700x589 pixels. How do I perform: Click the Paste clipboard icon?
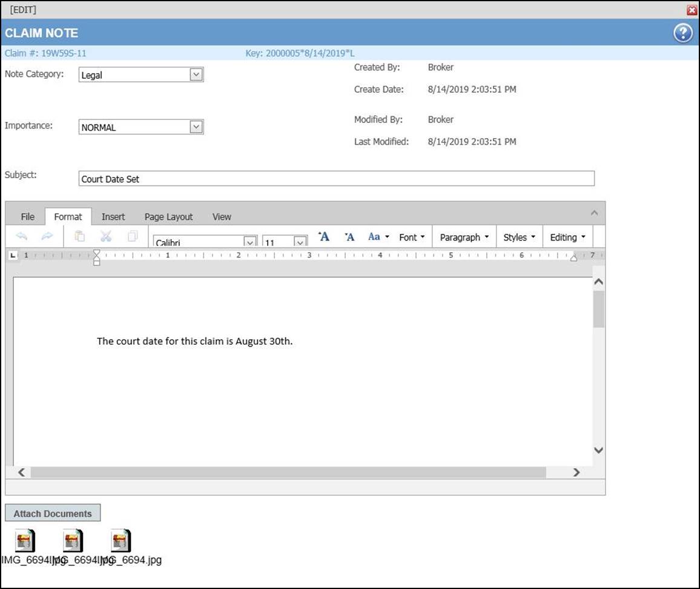pos(80,237)
